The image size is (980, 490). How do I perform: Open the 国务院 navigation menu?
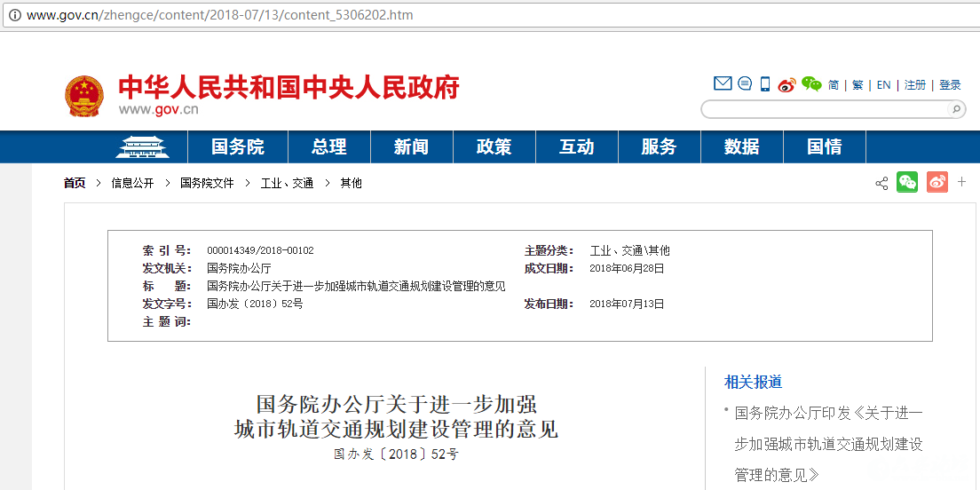[238, 147]
